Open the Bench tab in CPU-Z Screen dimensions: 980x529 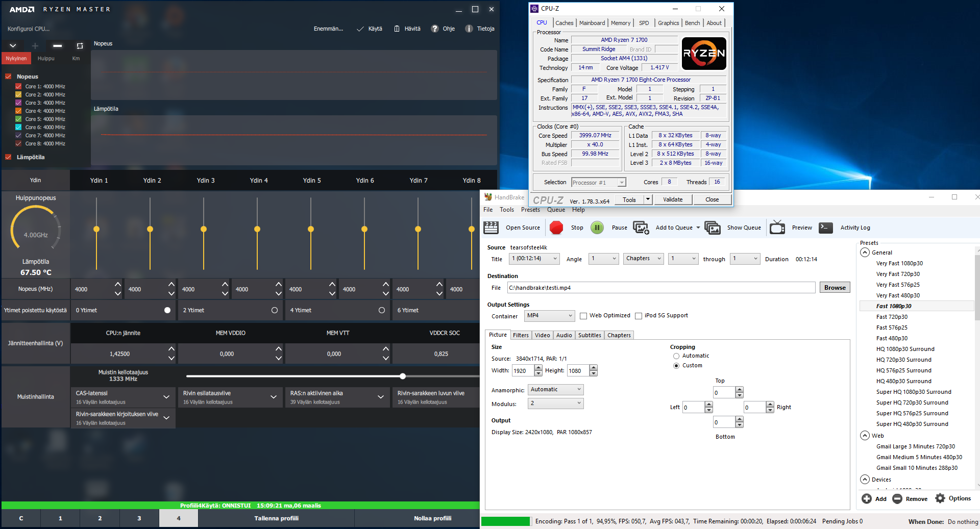click(x=692, y=23)
